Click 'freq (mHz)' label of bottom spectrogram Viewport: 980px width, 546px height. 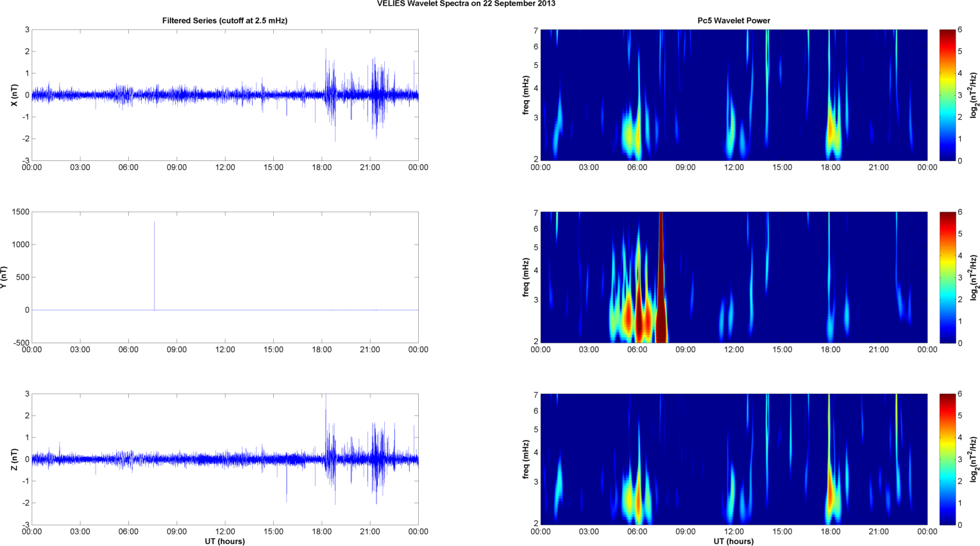(x=526, y=459)
